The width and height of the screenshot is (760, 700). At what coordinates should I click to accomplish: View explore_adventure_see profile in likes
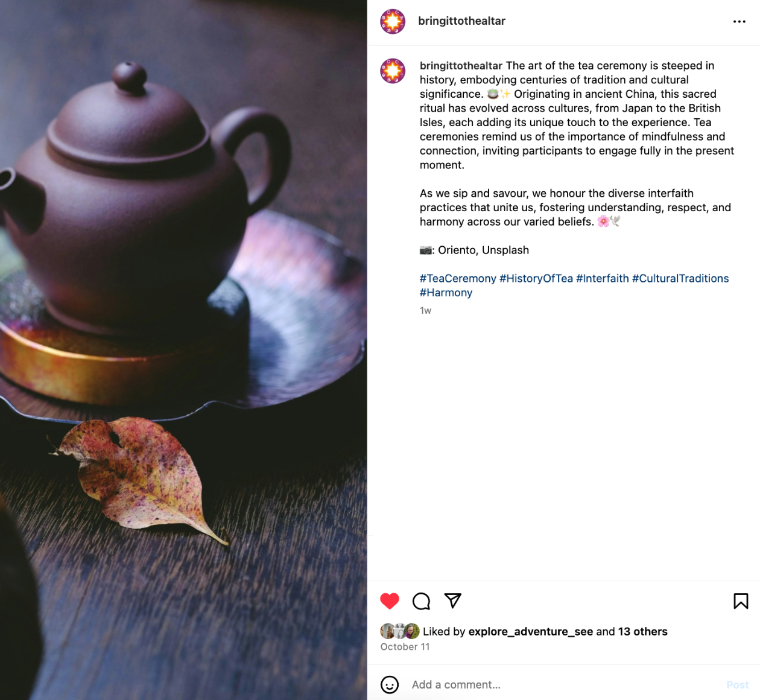[531, 632]
